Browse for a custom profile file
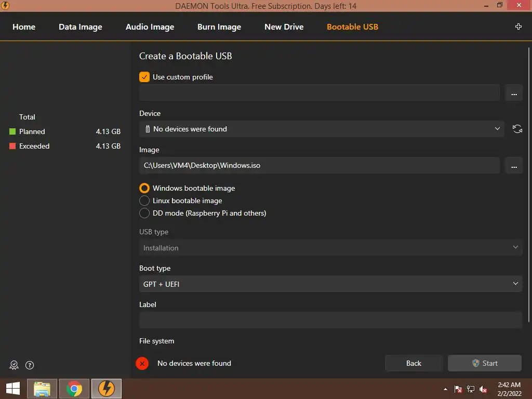Image resolution: width=532 pixels, height=399 pixels. 514,92
